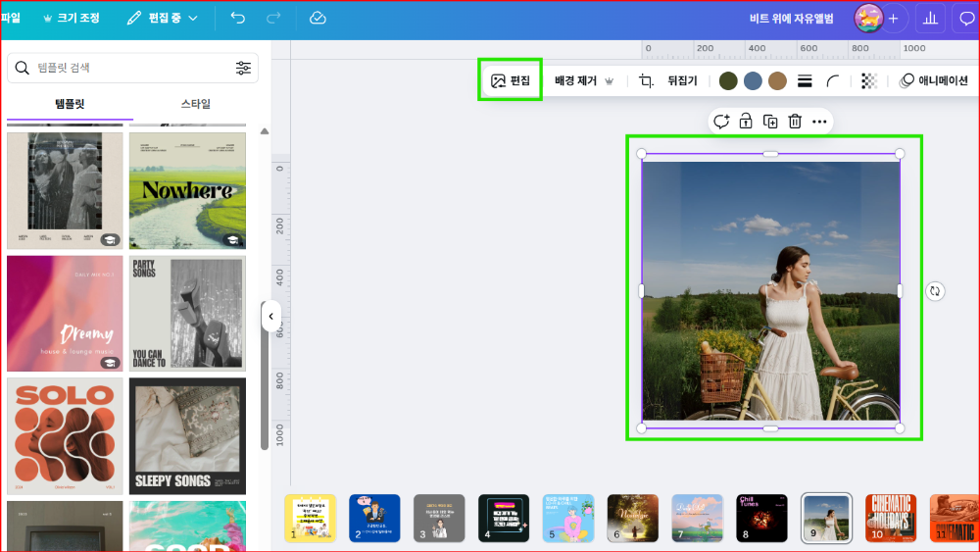Select the dark olive green color swatch

click(728, 80)
